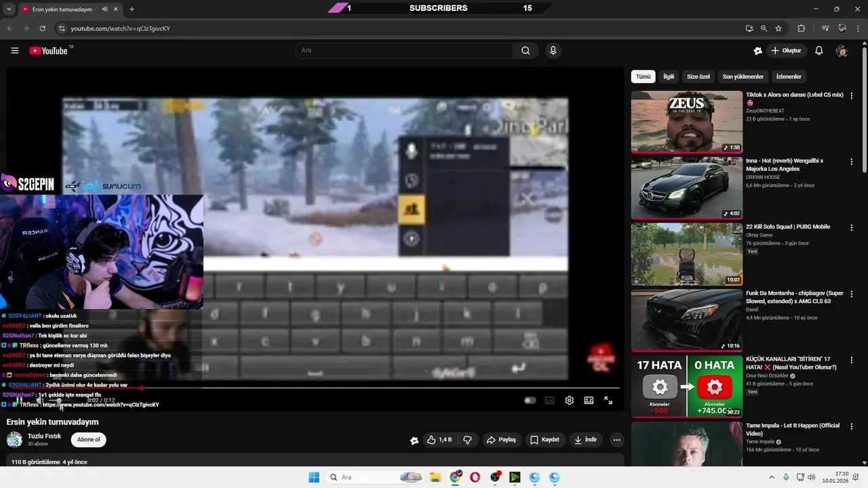Viewport: 868px width, 488px height.
Task: Mute the tab via its speaker icon
Action: tap(105, 9)
